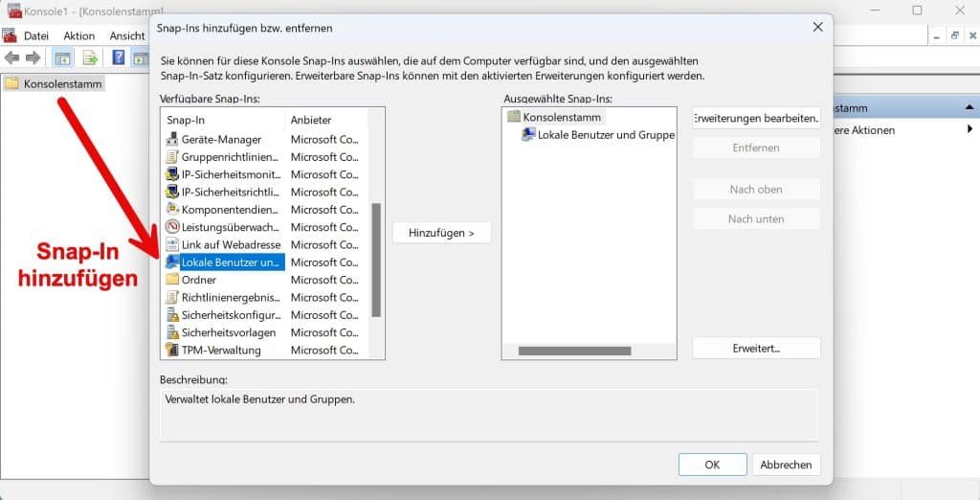Viewport: 980px width, 500px height.
Task: Click 'Microsoft Co...' provider cell in the Ordner row
Action: 324,280
